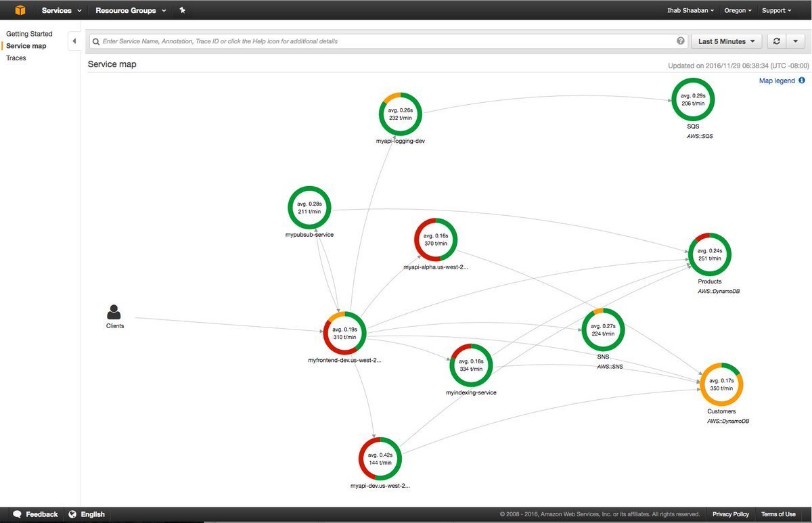Click the Customers node name label

tap(721, 411)
